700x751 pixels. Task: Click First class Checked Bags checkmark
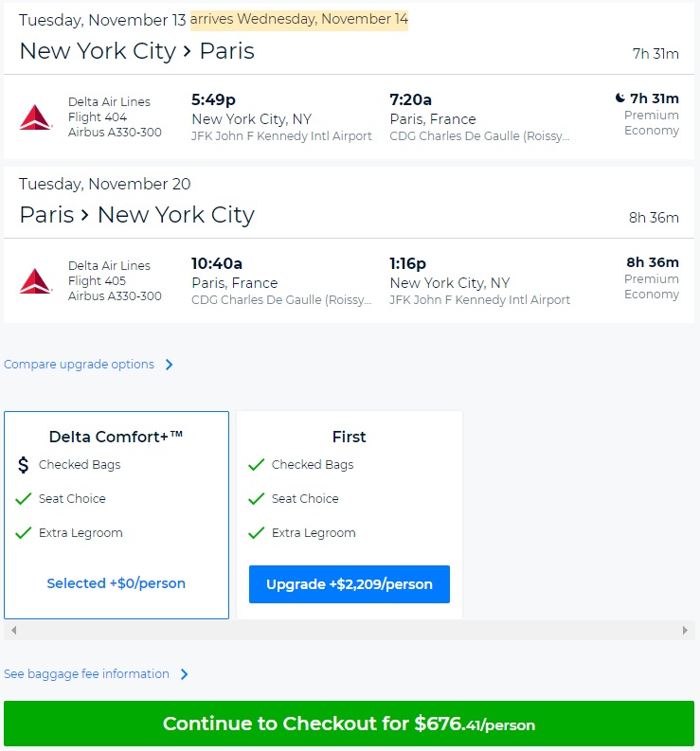[x=256, y=465]
